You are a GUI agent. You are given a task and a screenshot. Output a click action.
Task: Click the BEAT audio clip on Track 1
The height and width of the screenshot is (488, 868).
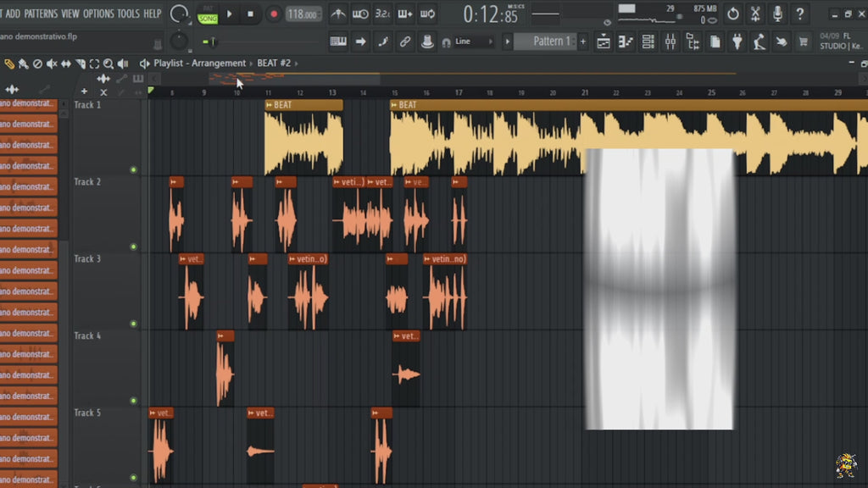305,136
